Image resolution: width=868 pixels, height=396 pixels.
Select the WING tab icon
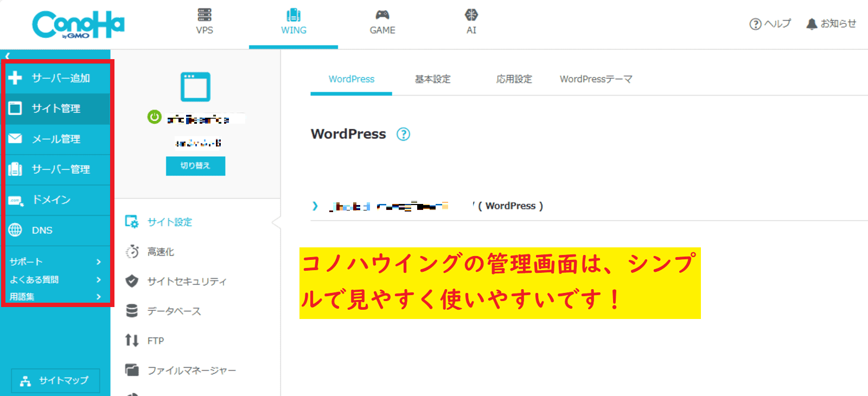293,15
